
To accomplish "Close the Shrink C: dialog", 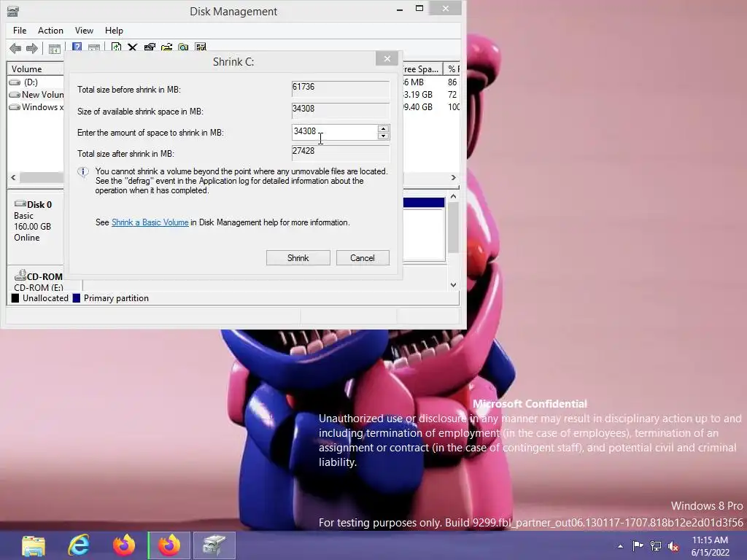I will (387, 58).
